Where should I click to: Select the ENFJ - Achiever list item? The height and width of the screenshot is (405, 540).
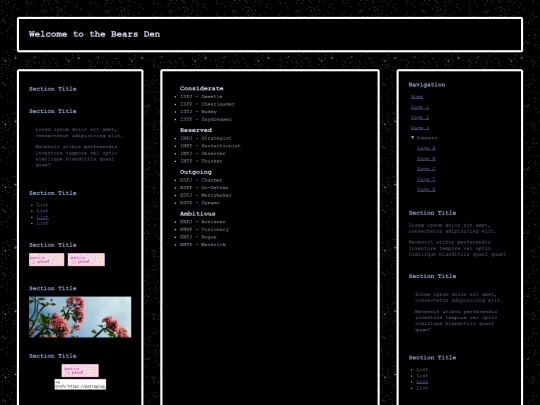click(x=203, y=222)
